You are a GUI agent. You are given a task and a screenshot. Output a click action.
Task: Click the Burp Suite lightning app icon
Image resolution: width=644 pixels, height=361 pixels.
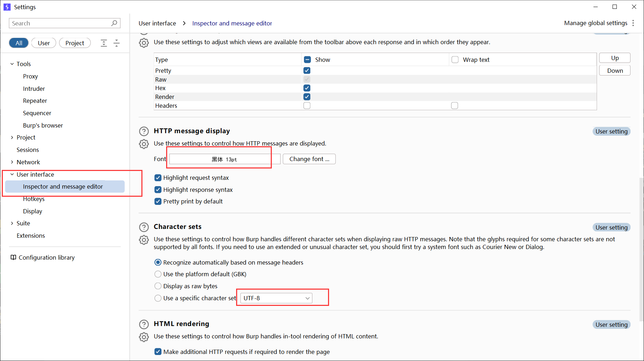[x=7, y=7]
